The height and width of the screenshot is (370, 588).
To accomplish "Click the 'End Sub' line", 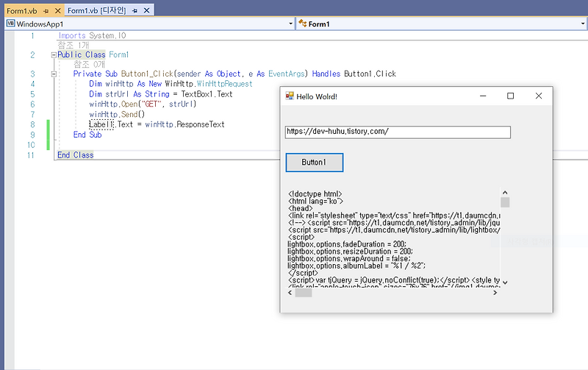I will pyautogui.click(x=87, y=135).
